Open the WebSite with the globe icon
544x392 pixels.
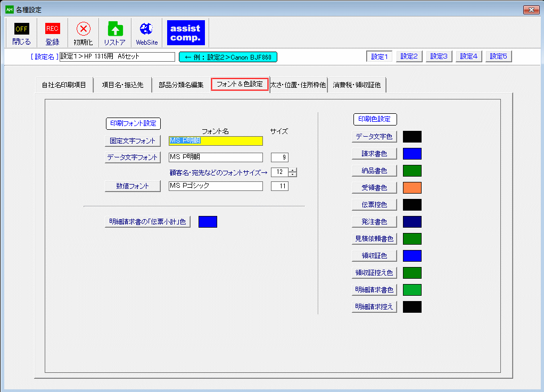click(x=146, y=32)
